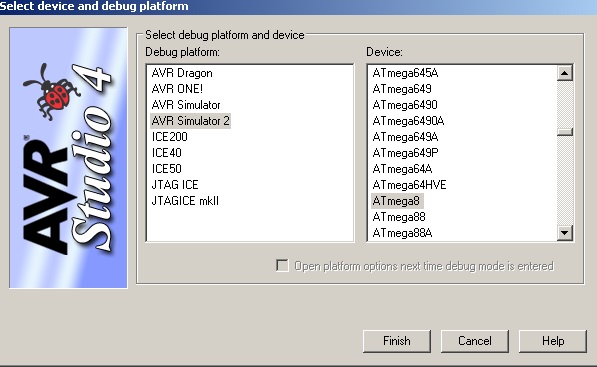Choose ATmega6490A in device list
This screenshot has width=597, height=367.
pos(408,121)
